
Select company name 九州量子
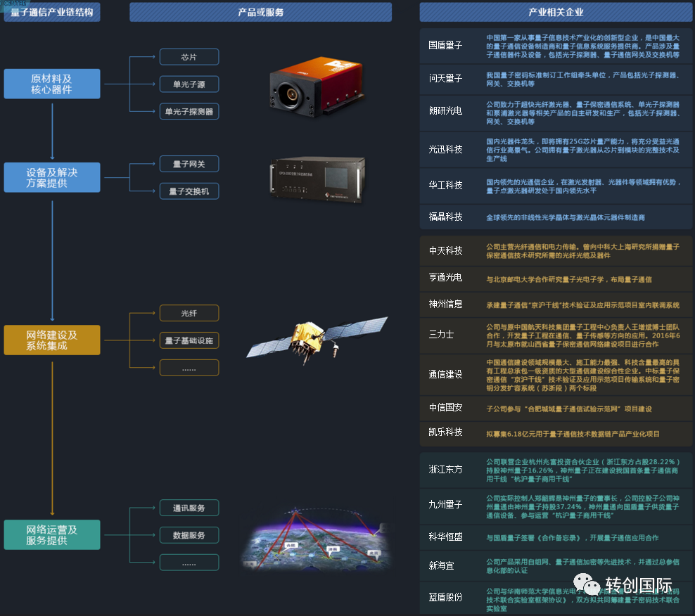[445, 505]
